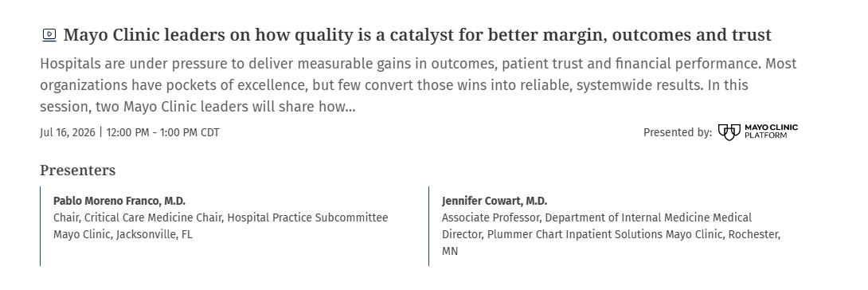The width and height of the screenshot is (868, 290).
Task: Expand the truncated text at 'will share how...'
Action: tap(303, 107)
